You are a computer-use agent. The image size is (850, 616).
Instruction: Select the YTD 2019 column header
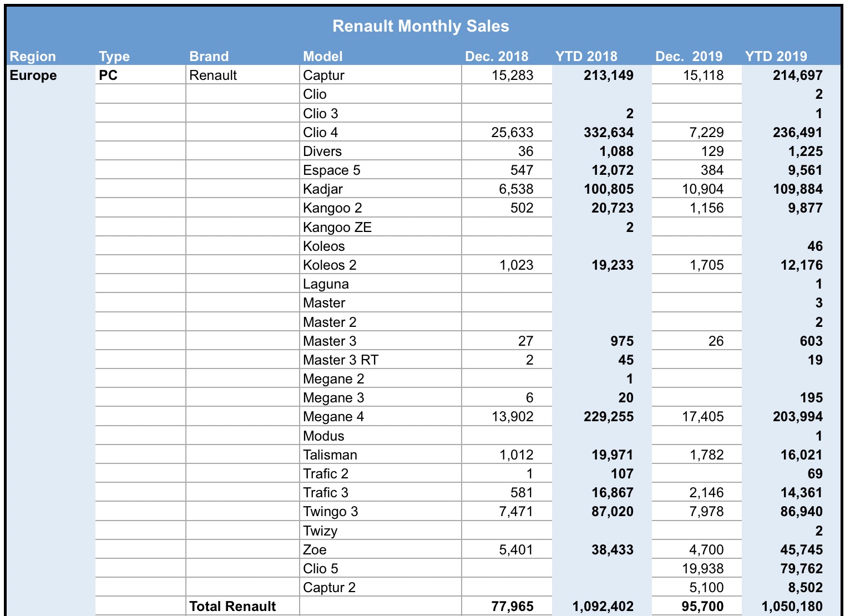tap(776, 56)
